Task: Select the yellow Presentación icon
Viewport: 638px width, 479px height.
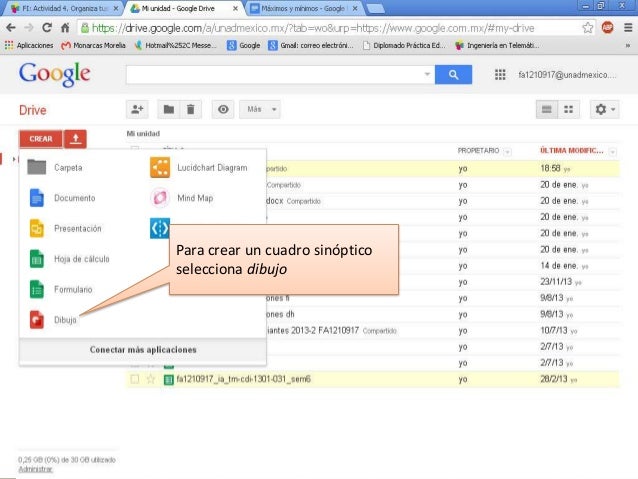Action: pyautogui.click(x=37, y=228)
